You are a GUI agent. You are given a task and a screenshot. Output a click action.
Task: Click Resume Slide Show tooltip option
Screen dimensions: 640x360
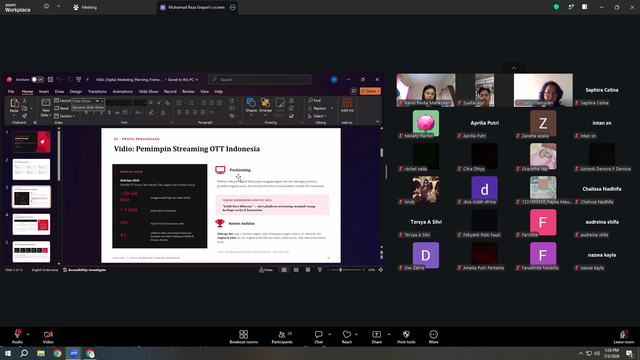pos(88,107)
